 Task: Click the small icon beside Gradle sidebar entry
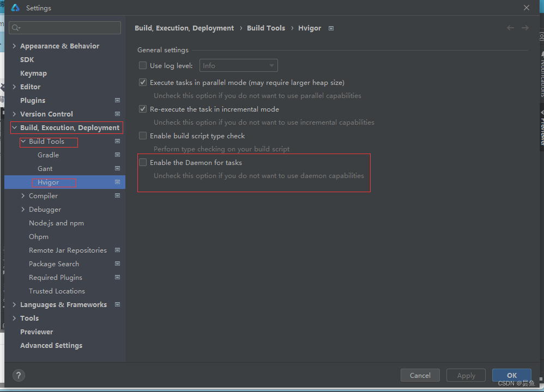[x=117, y=155]
